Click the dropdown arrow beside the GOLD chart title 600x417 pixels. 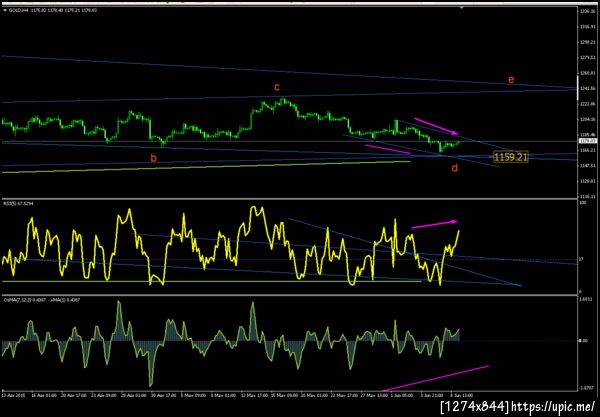[x=5, y=10]
